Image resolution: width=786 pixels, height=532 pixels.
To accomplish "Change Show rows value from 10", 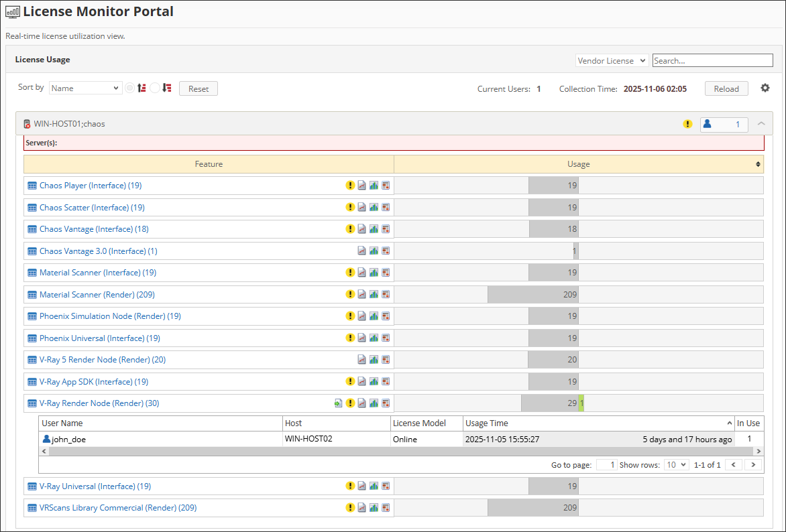I will 676,464.
